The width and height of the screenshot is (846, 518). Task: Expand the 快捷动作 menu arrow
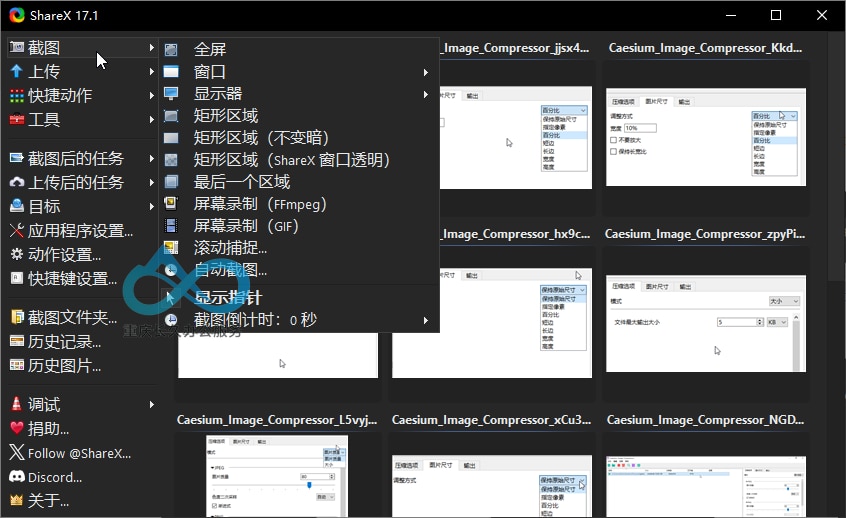(x=152, y=96)
